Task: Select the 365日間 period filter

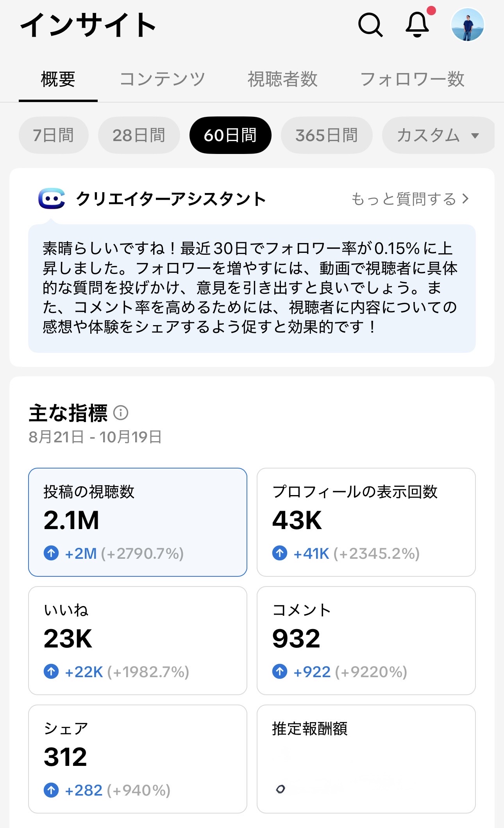Action: click(326, 135)
